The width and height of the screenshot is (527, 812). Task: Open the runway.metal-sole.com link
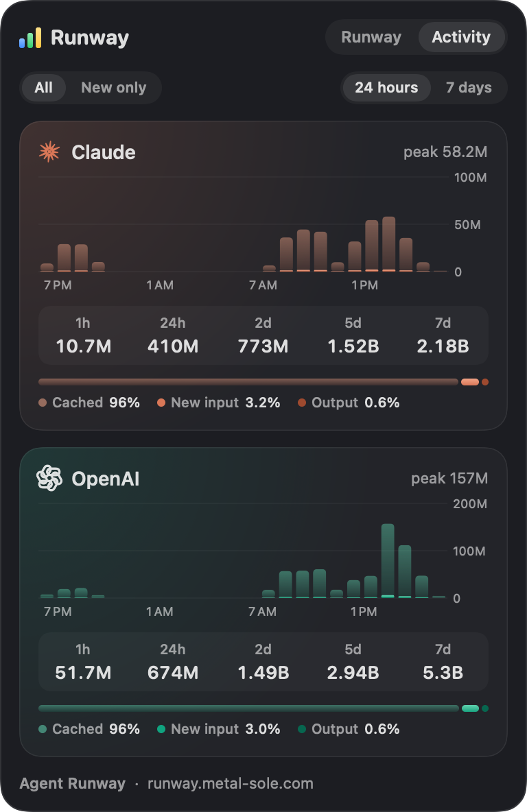coord(231,783)
